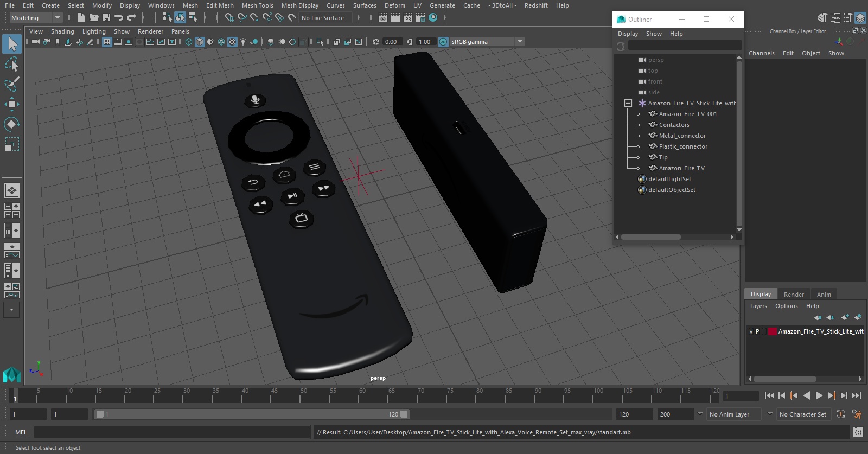
Task: Open the Outliner Display menu
Action: 628,34
